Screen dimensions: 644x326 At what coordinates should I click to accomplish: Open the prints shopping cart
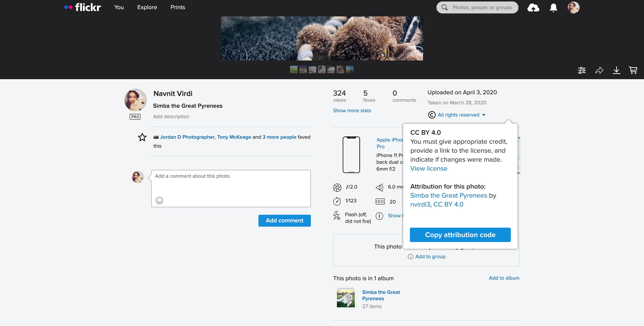point(633,70)
